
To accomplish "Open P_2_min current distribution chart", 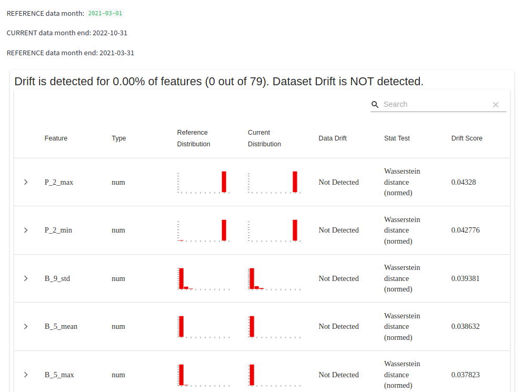I will [274, 231].
